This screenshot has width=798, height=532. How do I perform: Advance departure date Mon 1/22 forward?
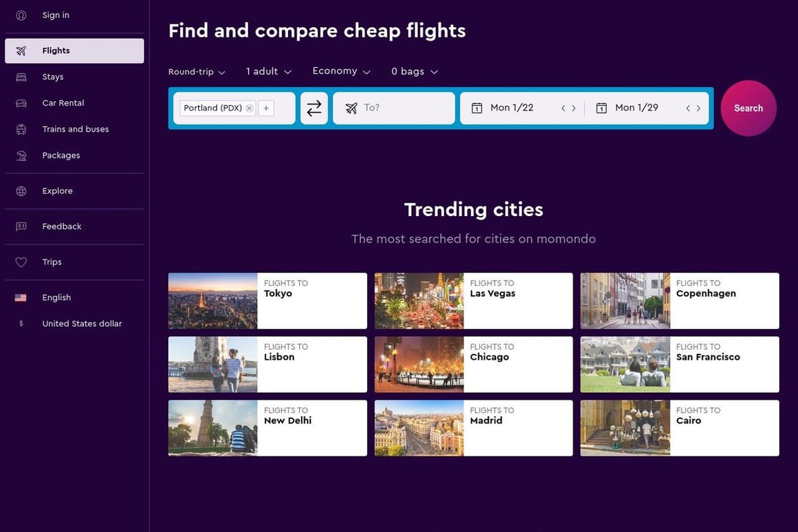(574, 108)
